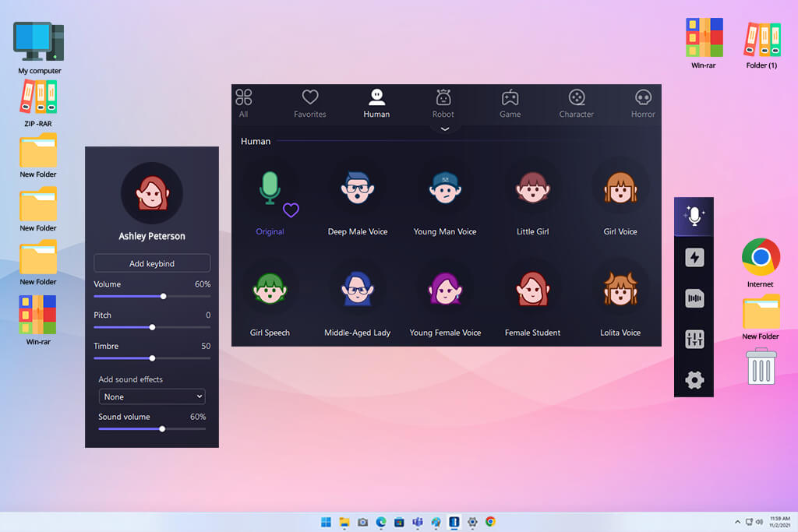Image resolution: width=798 pixels, height=532 pixels.
Task: Choose the Girl Voice avatar
Action: point(620,188)
